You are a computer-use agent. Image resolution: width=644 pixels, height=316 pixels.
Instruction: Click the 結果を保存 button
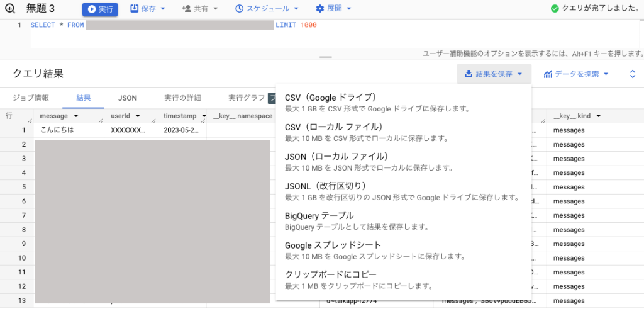pyautogui.click(x=494, y=74)
